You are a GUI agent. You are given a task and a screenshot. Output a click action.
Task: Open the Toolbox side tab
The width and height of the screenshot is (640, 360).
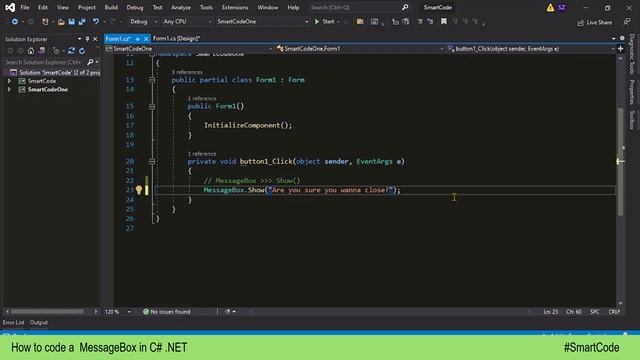coord(631,120)
